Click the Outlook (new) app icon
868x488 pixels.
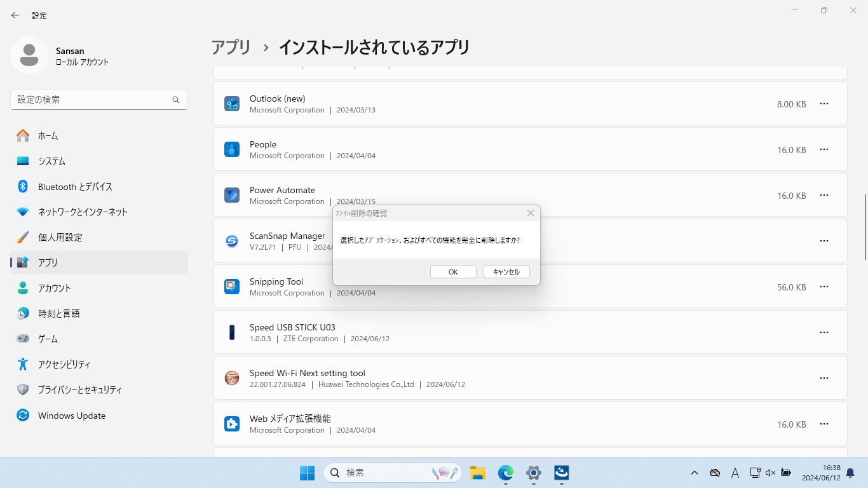(232, 104)
